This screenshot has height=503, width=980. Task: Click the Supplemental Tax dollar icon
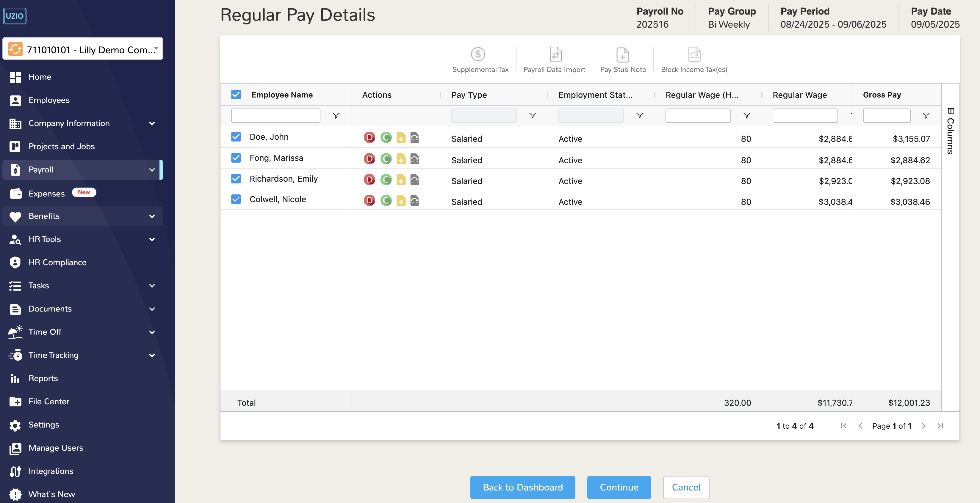[478, 54]
